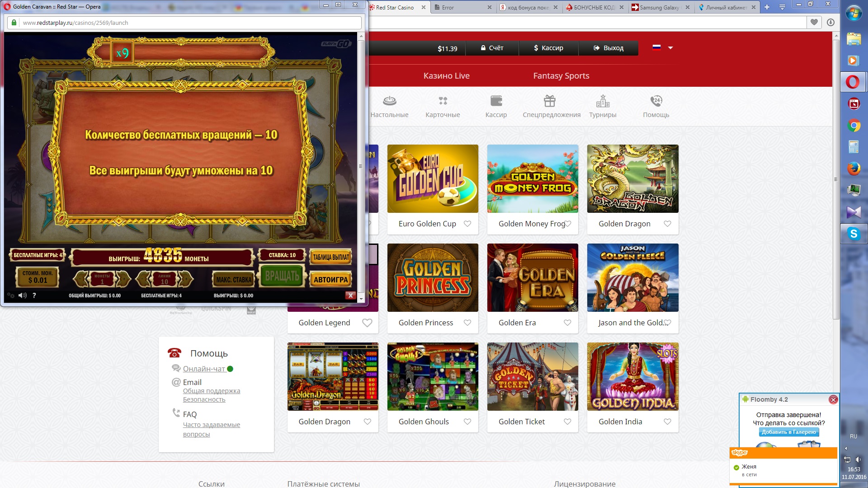The width and height of the screenshot is (868, 488).
Task: Favorite Golden Dragon top-row heart
Action: [x=667, y=224]
